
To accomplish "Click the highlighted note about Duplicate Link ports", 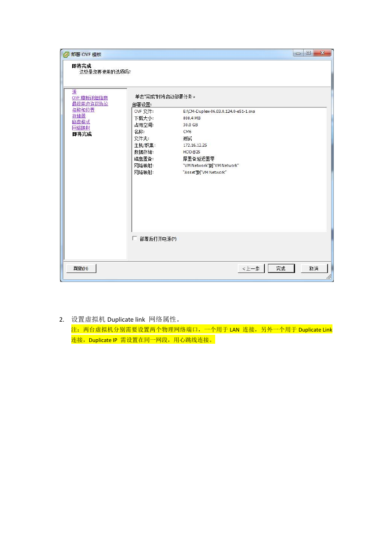I will 202,334.
